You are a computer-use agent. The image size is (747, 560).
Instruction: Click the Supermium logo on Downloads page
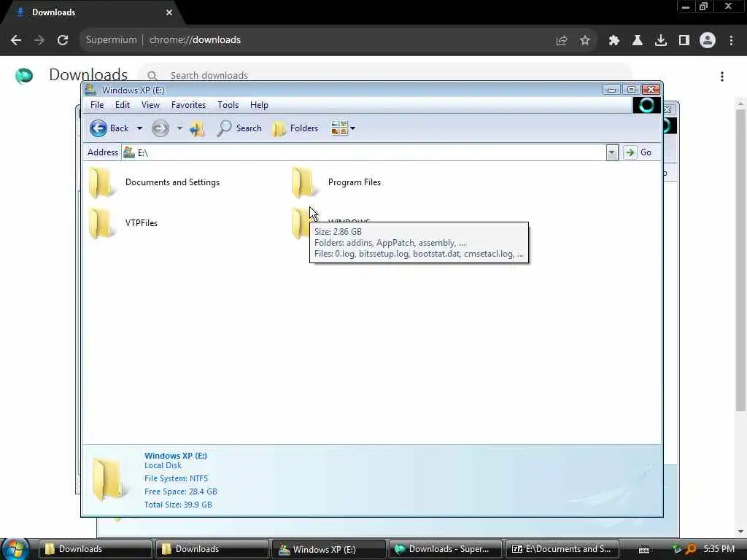[x=24, y=75]
